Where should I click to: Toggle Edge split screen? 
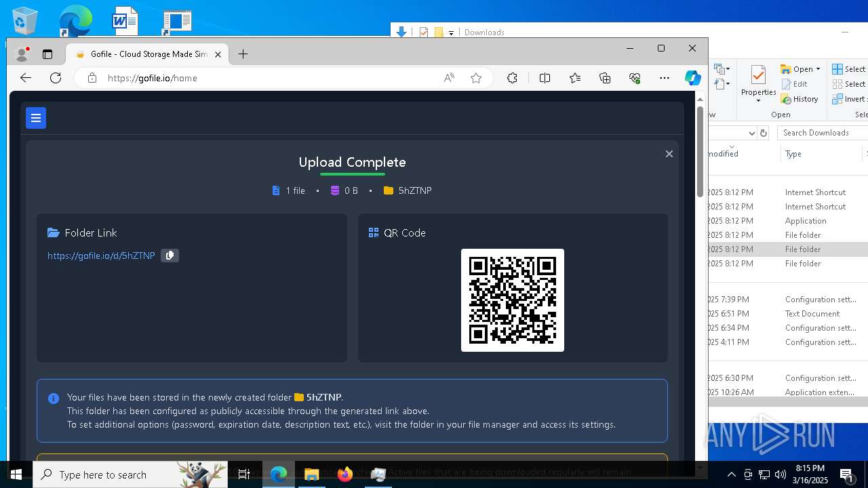tap(545, 78)
